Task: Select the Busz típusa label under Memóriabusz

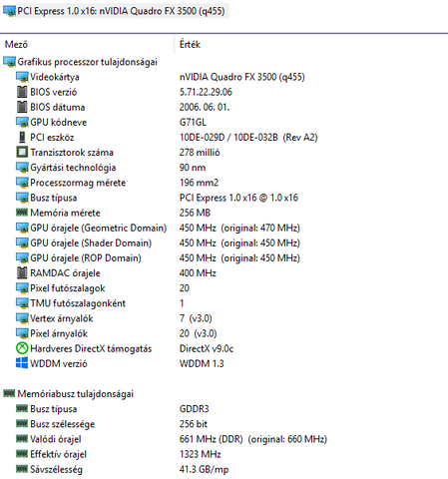Action: [54, 409]
